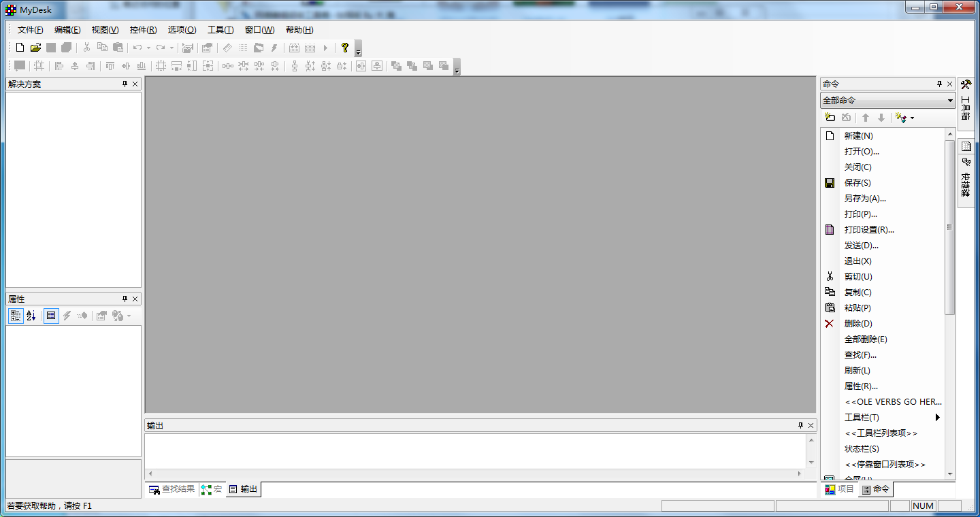Viewport: 980px width, 517px height.
Task: Click the move up arrow in the 命令 panel
Action: coord(866,118)
